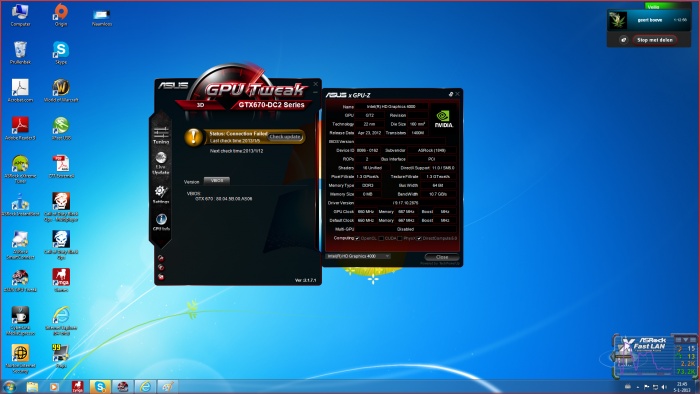Expand the Intel HD Graphics 4000 dropdown
The width and height of the screenshot is (700, 394).
point(358,256)
